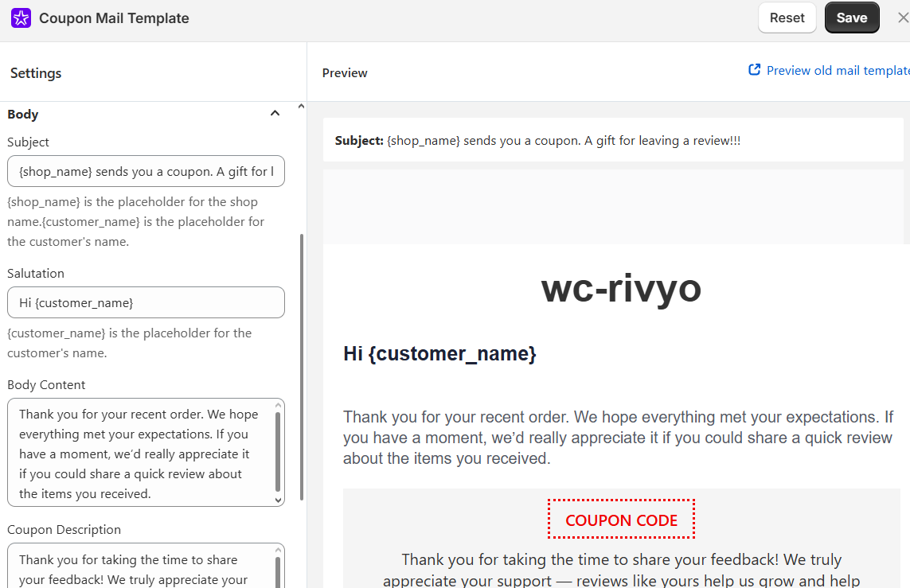Viewport: 910px width, 588px height.
Task: Click the Reset button
Action: (x=787, y=18)
